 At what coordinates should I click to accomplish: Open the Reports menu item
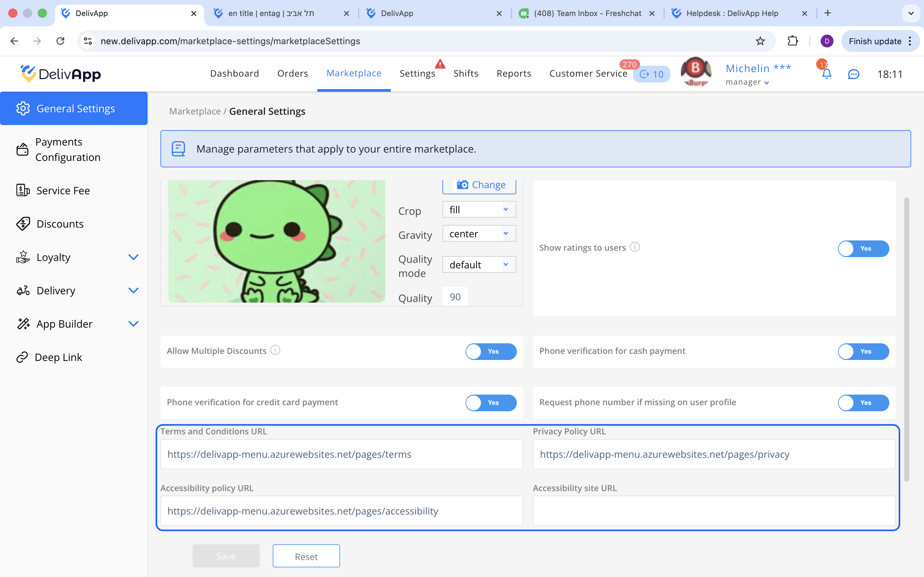click(514, 73)
